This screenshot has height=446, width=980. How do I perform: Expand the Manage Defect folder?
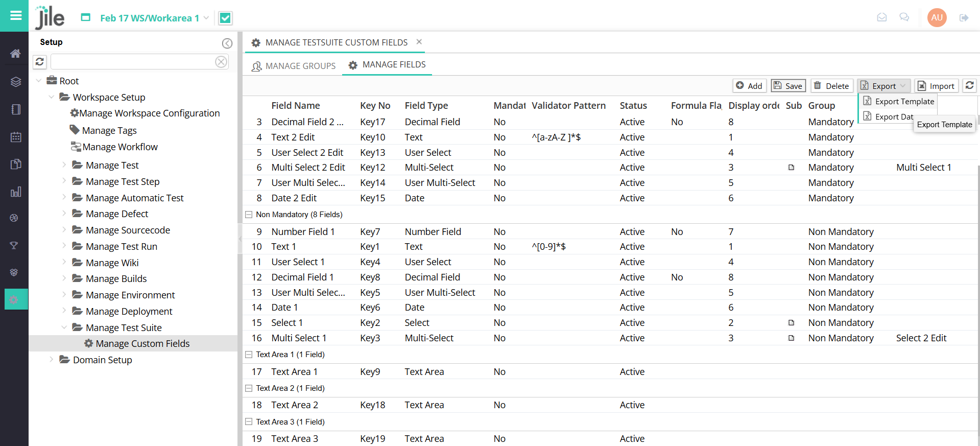coord(64,214)
